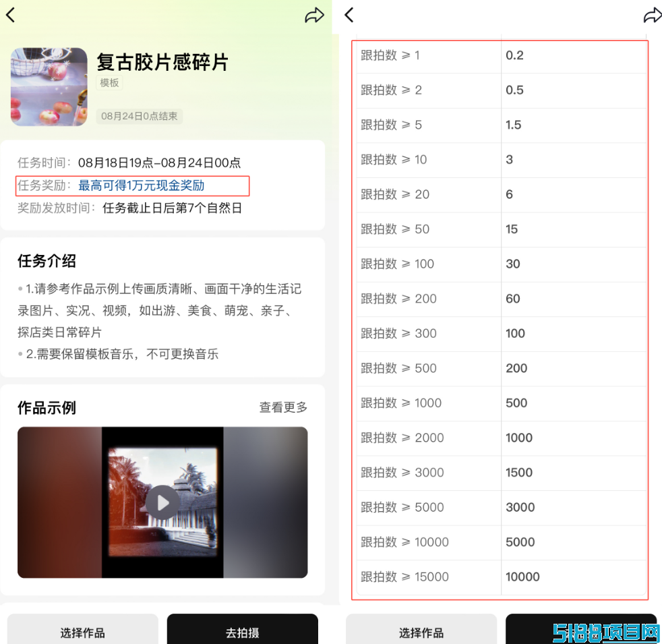Tap the 作品示例 heading
Viewport: 662px width, 644px height.
(47, 407)
